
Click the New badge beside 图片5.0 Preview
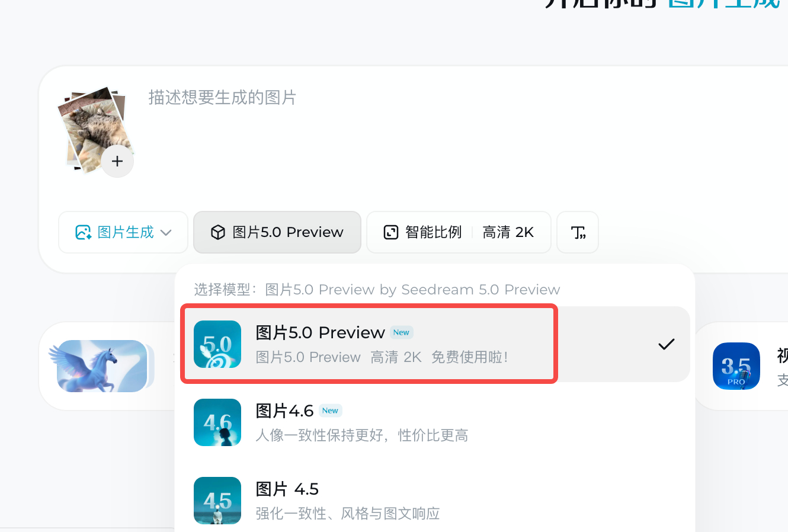click(x=401, y=332)
